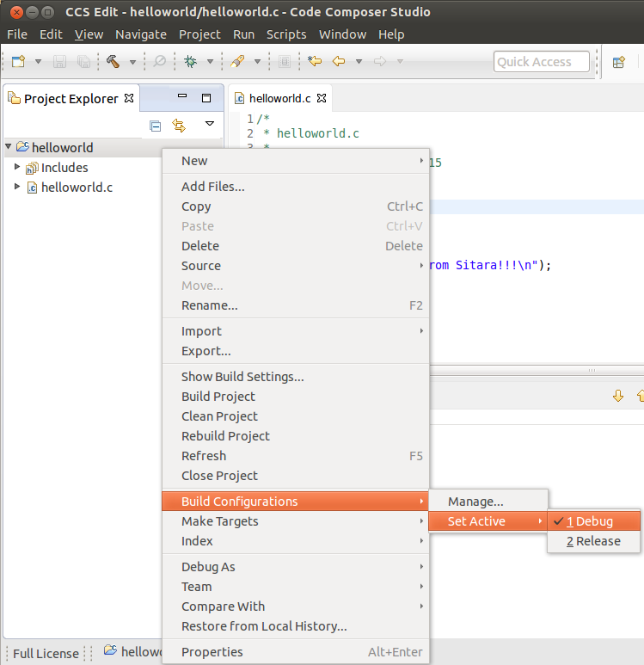644x665 pixels.
Task: Expand the Includes tree node
Action: [17, 166]
